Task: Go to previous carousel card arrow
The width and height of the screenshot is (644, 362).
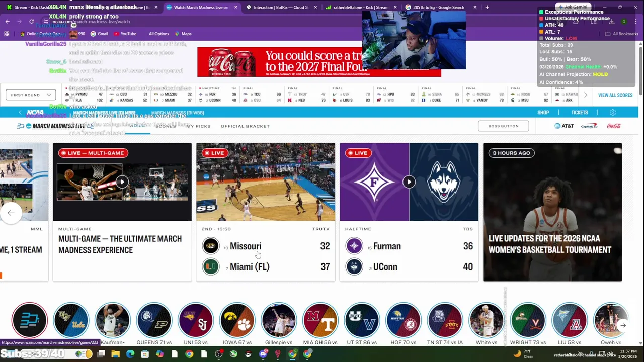Action: [11, 213]
